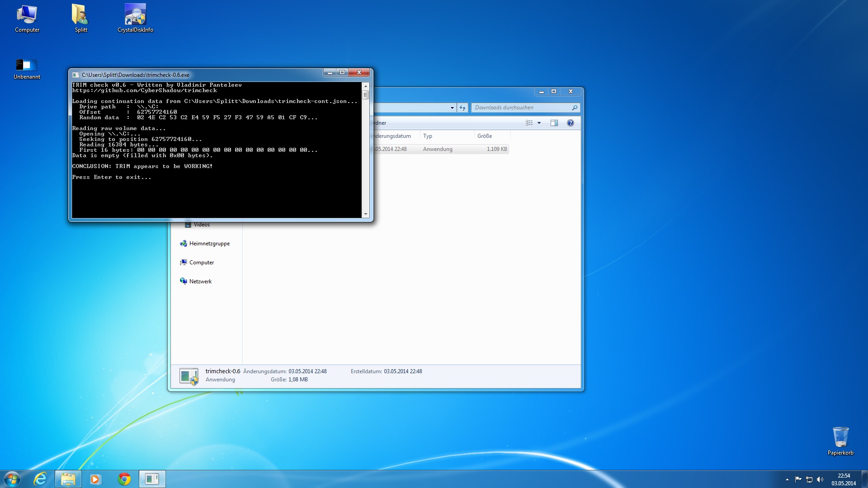This screenshot has height=488, width=868.
Task: Click the volume speaker tray icon
Action: pyautogui.click(x=820, y=479)
